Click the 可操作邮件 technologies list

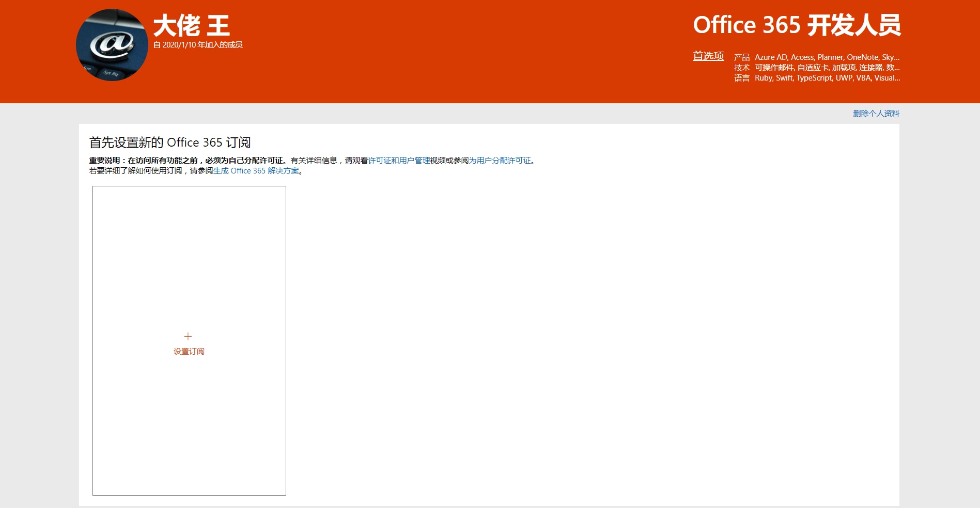coord(827,68)
